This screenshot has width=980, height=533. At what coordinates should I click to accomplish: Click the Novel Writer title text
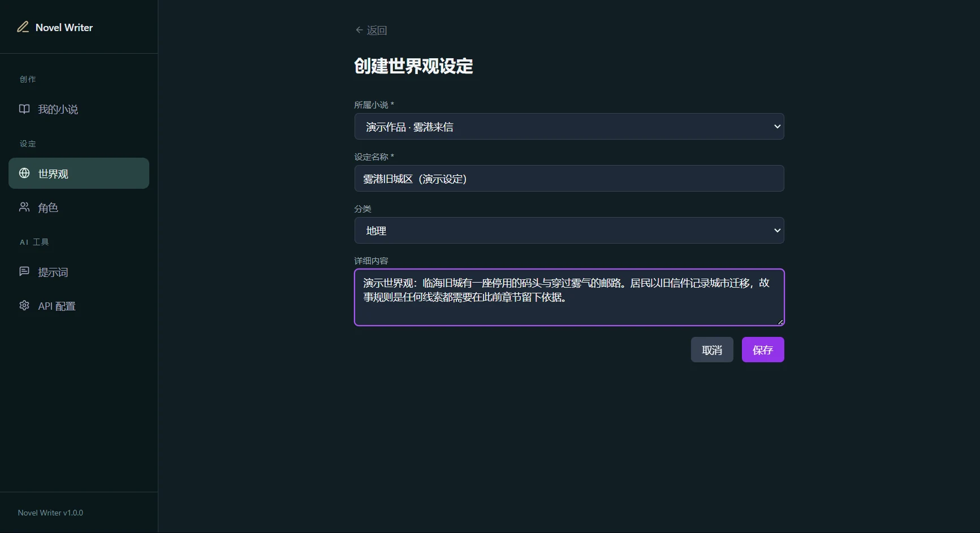[x=64, y=27]
